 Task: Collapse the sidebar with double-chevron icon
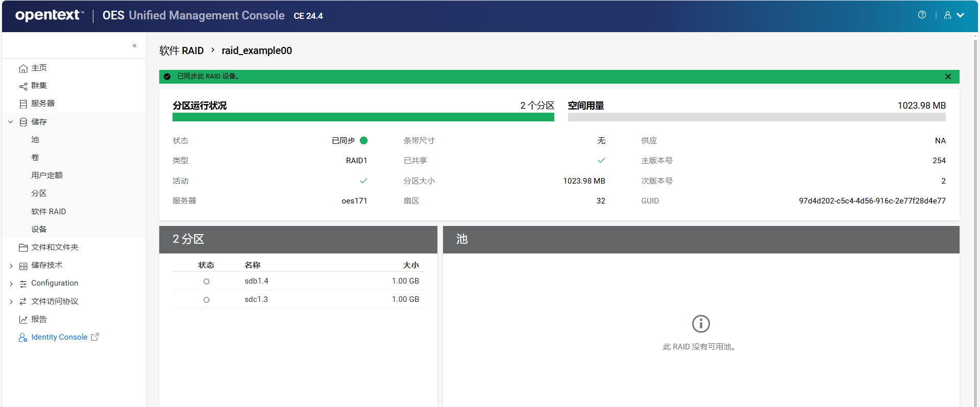pyautogui.click(x=135, y=46)
